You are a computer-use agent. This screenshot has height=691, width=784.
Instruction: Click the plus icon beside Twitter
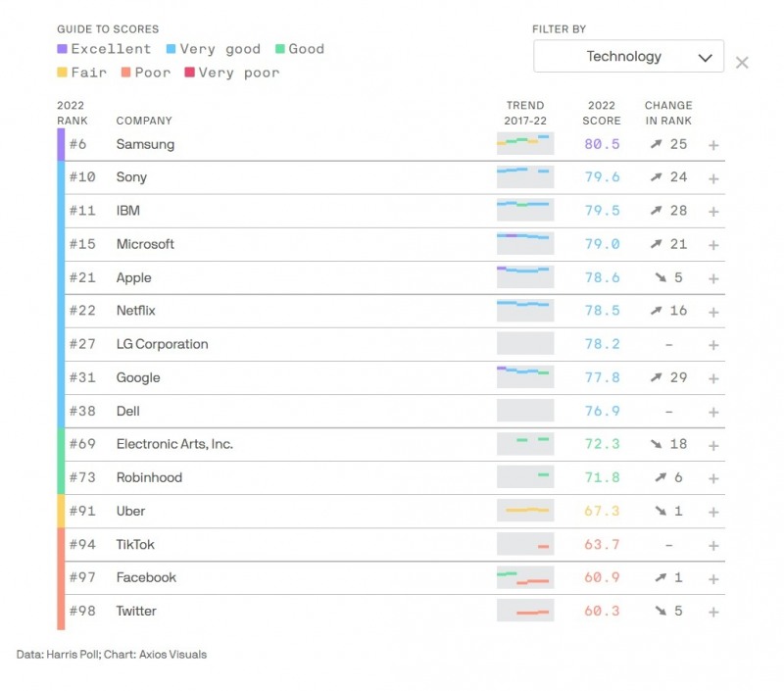714,611
